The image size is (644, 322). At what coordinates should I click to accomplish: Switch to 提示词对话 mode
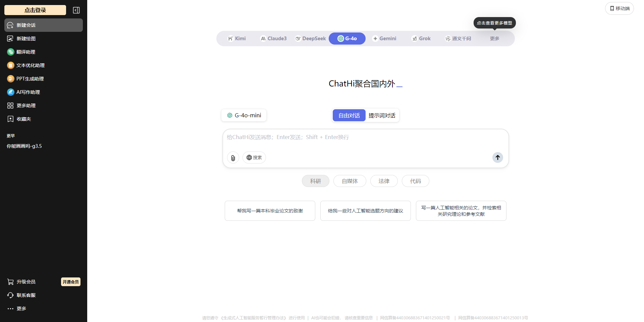pos(382,115)
